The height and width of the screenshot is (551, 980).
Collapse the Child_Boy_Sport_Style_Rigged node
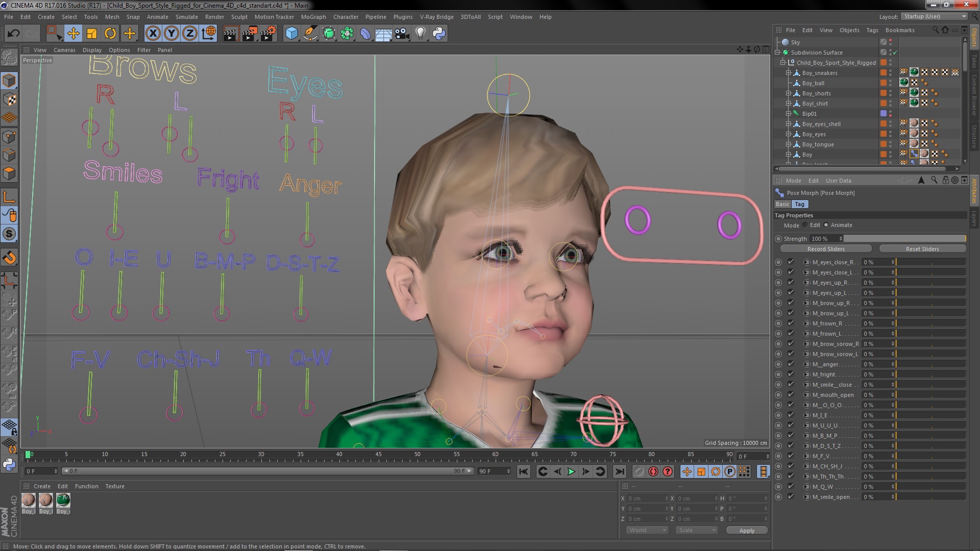(782, 63)
